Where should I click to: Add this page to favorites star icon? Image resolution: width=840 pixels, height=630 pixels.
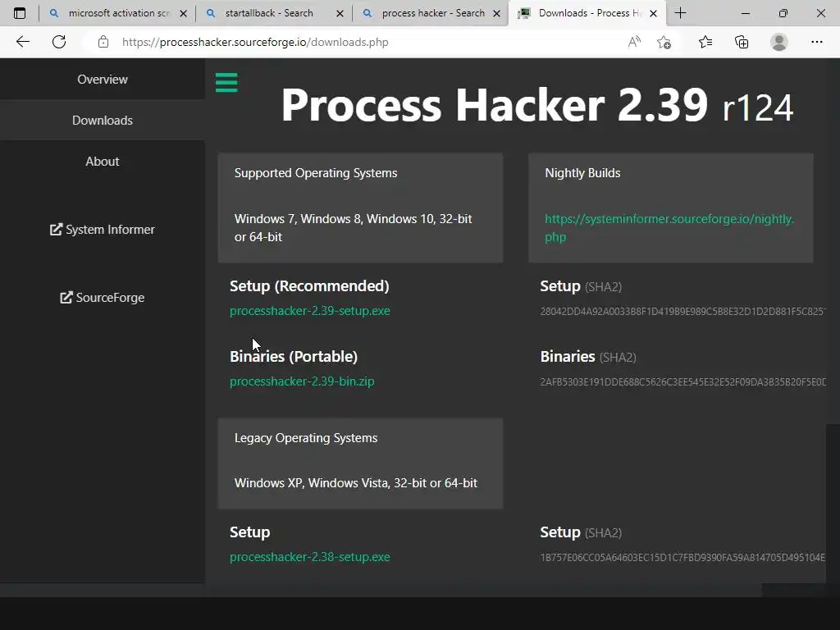point(664,42)
